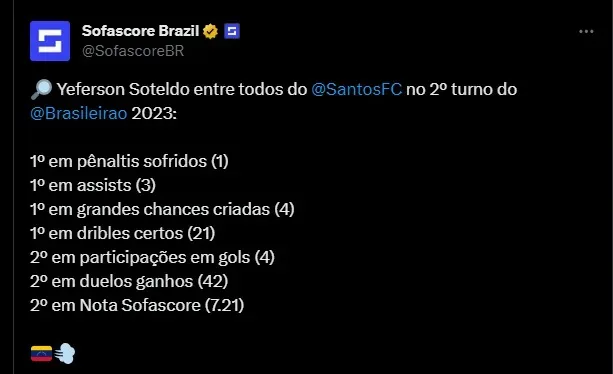Screen dimensions: 613x374
Task: Click the dash wind emoji
Action: [x=65, y=354]
